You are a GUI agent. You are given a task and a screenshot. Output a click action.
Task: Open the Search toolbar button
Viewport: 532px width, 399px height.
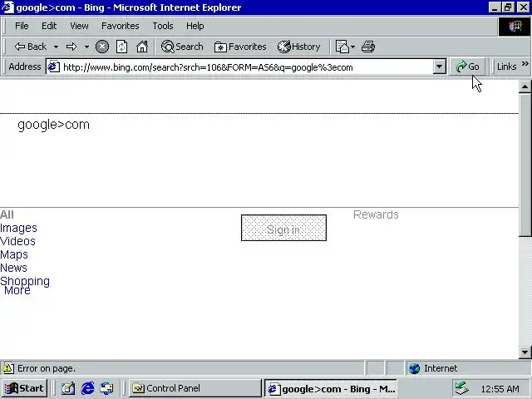pyautogui.click(x=182, y=47)
